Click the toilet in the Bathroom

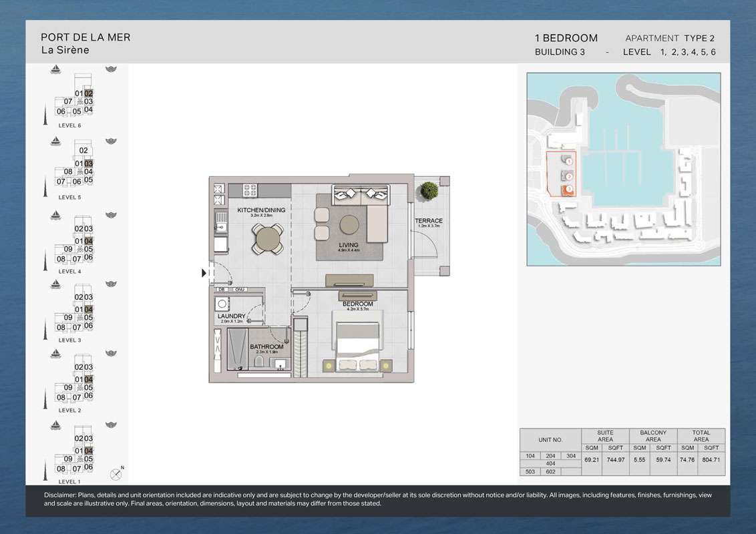click(x=258, y=362)
